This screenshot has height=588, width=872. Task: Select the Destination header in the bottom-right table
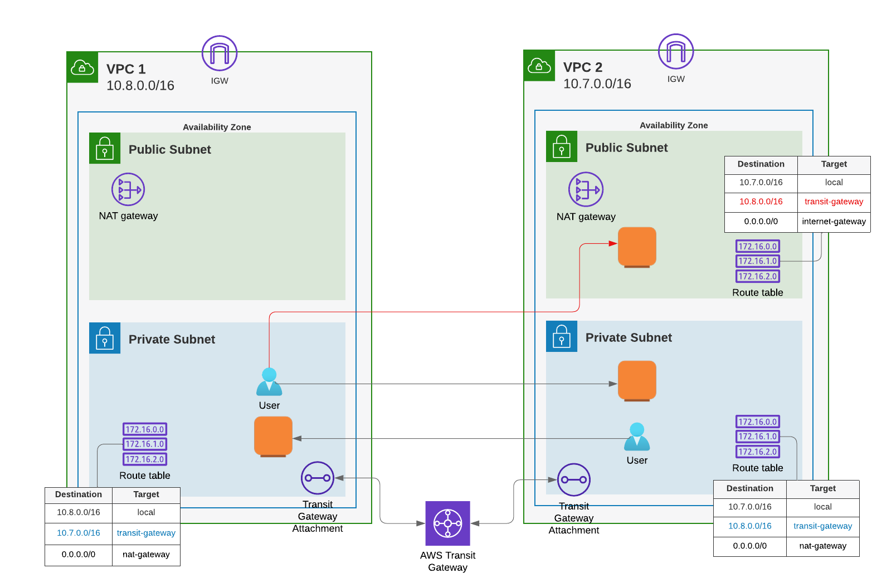749,488
